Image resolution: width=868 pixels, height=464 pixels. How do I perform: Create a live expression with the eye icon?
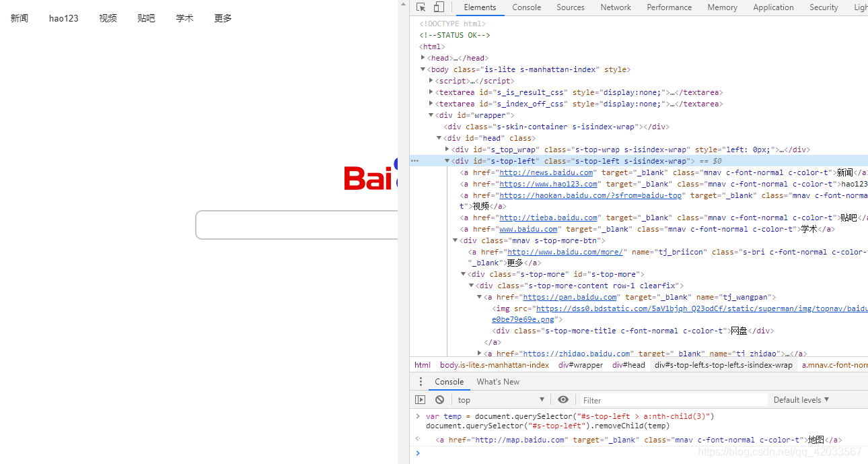[x=563, y=400]
